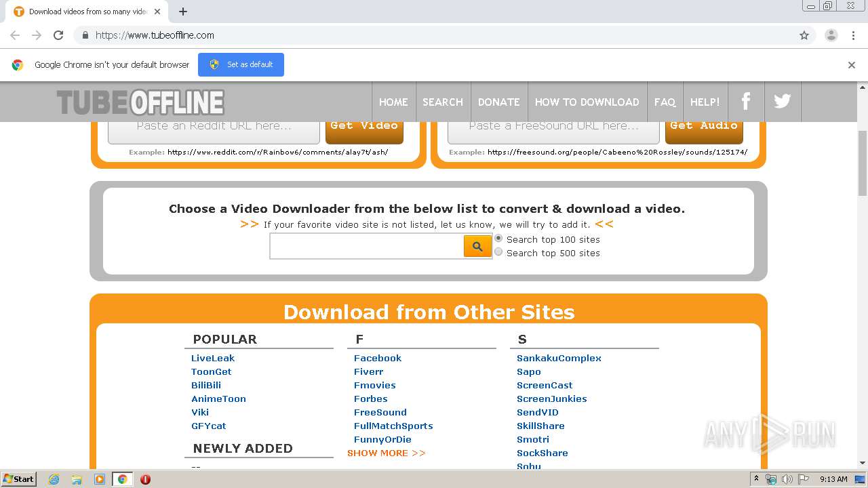Open Windows Media Player from taskbar
Screen dimensions: 868x488
click(x=100, y=479)
